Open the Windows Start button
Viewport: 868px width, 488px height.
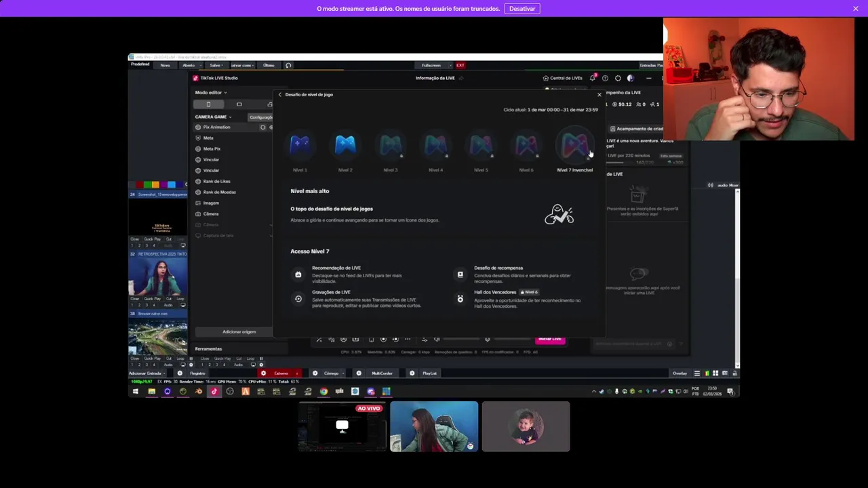136,391
